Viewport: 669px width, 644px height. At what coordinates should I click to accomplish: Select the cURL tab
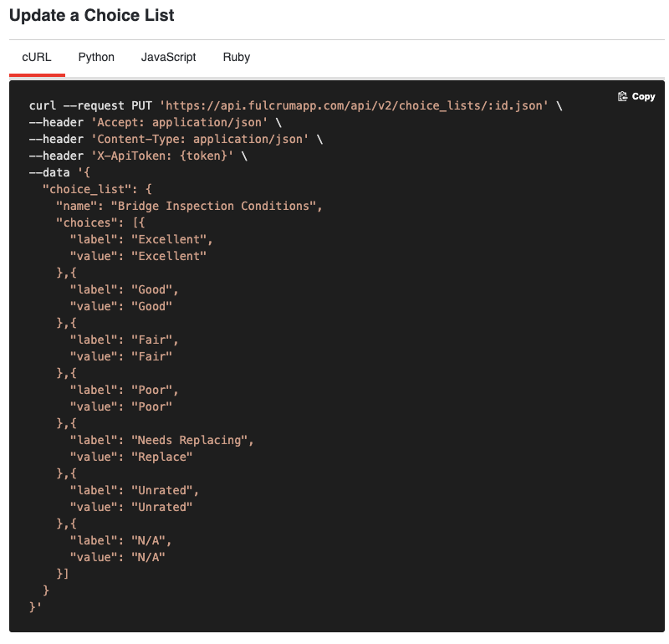point(37,57)
